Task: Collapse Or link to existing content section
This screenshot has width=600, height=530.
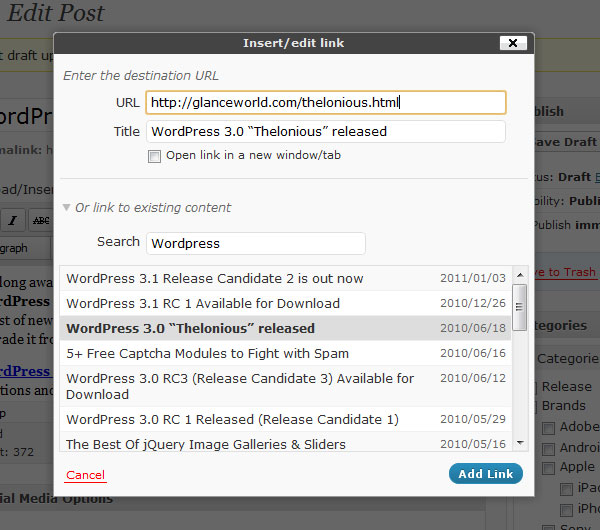Action: [x=66, y=207]
